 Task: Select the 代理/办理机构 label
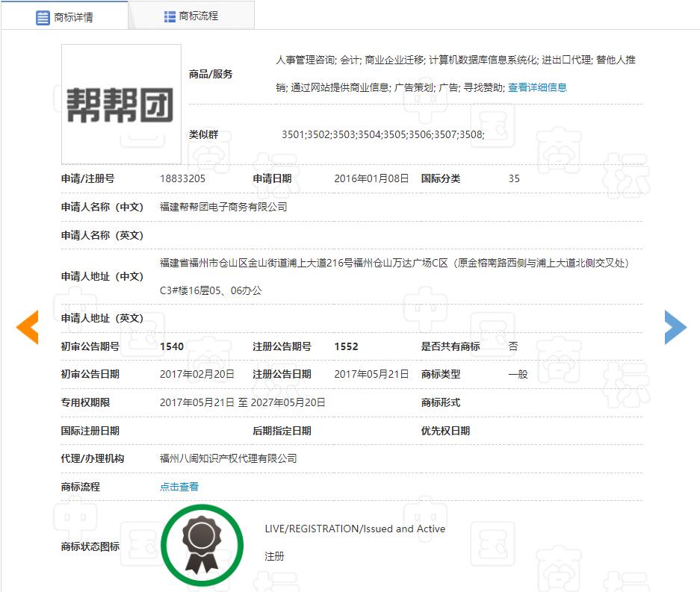(x=93, y=458)
